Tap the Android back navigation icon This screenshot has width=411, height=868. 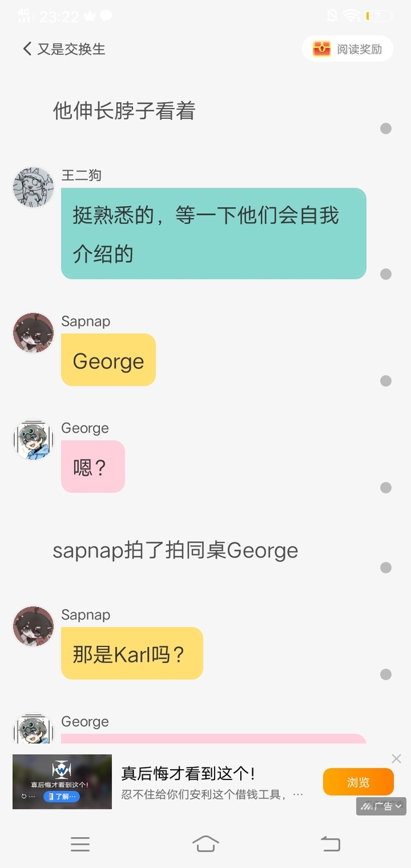pos(331,844)
